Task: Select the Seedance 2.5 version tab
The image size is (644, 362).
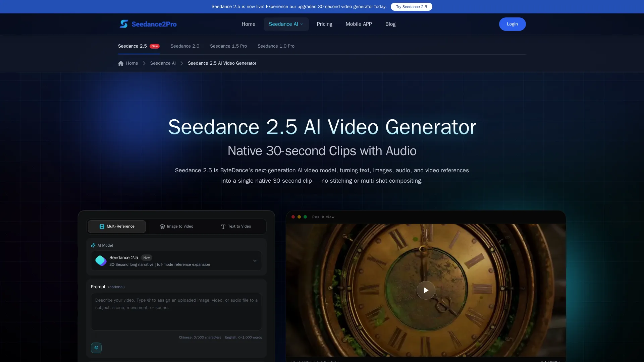Action: coord(139,46)
